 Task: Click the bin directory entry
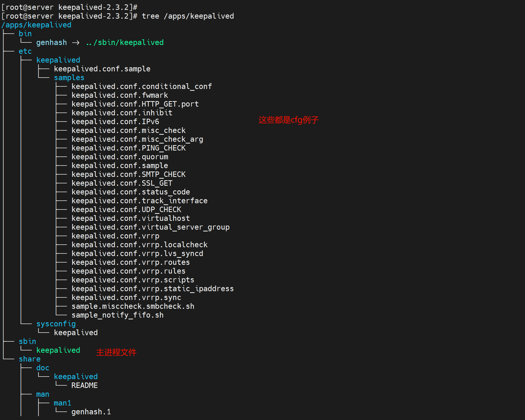click(25, 34)
